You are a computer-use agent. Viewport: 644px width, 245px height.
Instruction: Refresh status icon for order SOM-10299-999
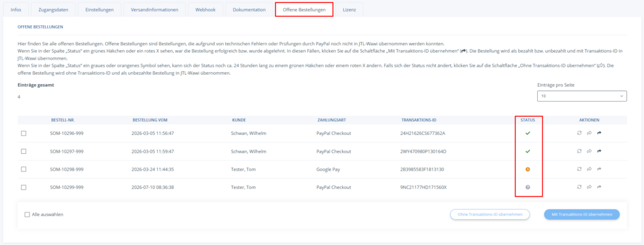pyautogui.click(x=579, y=187)
